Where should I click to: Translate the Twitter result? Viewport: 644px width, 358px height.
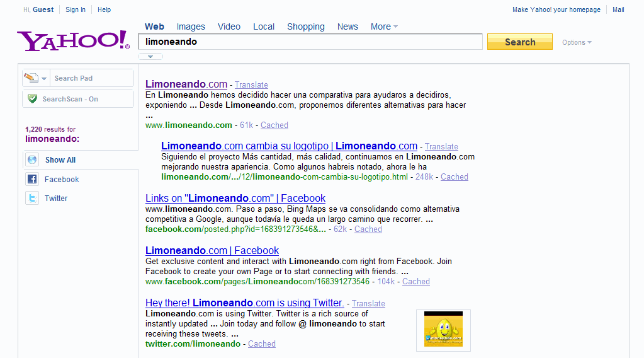coord(368,303)
